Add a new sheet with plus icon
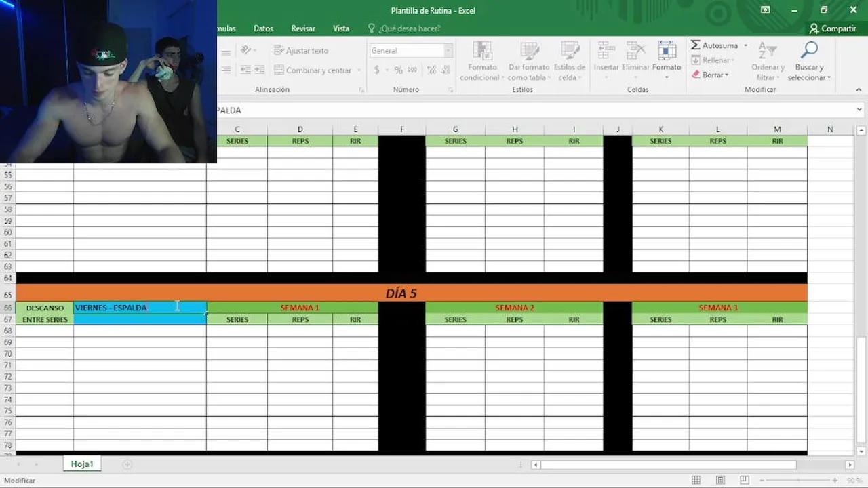Viewport: 868px width, 488px height. tap(127, 464)
